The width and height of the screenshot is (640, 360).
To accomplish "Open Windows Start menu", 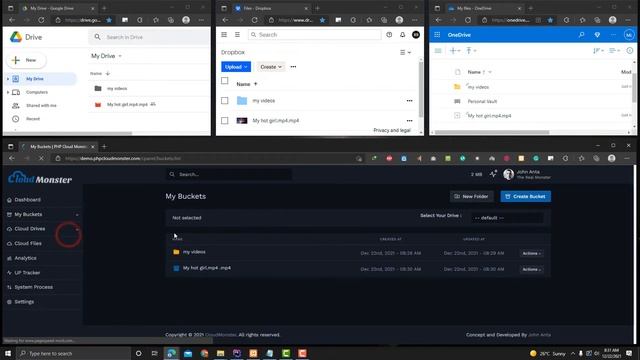I will click(x=8, y=353).
